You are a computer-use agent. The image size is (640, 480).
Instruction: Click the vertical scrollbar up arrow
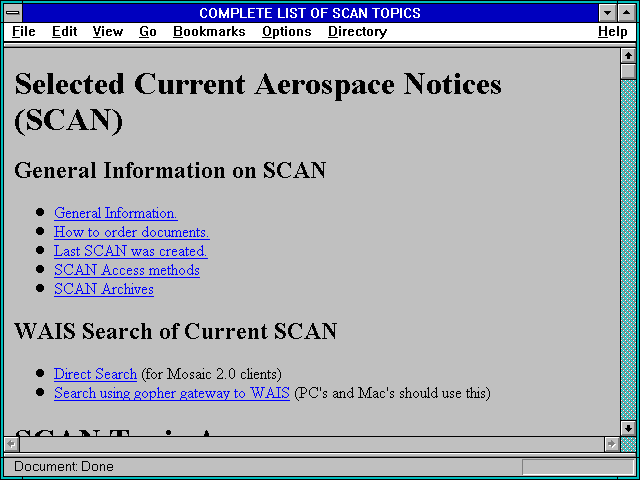(x=628, y=56)
